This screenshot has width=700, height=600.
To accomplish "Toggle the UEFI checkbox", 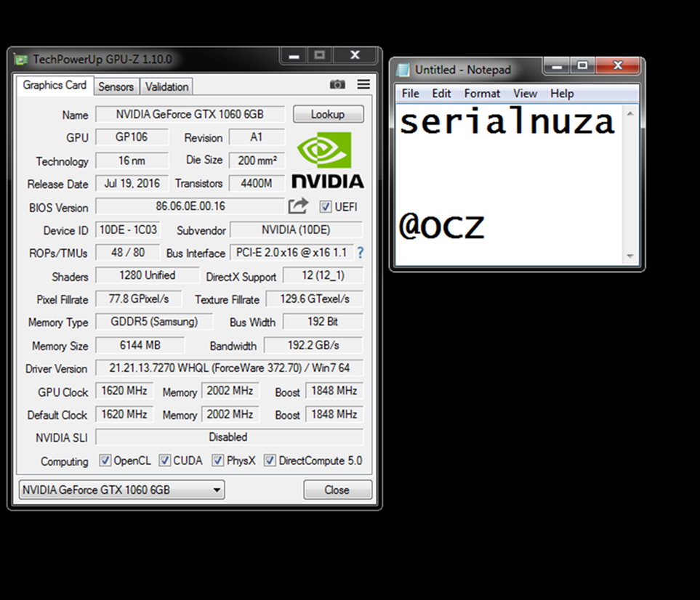I will click(326, 206).
